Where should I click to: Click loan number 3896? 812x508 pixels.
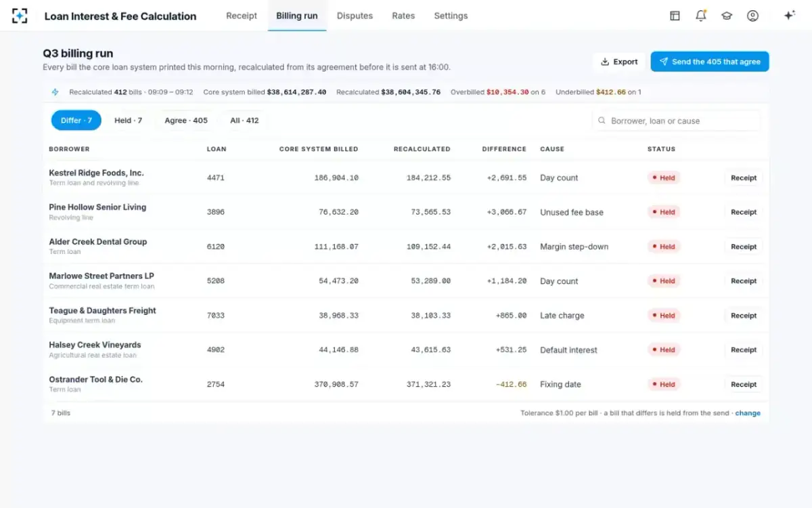pyautogui.click(x=215, y=213)
